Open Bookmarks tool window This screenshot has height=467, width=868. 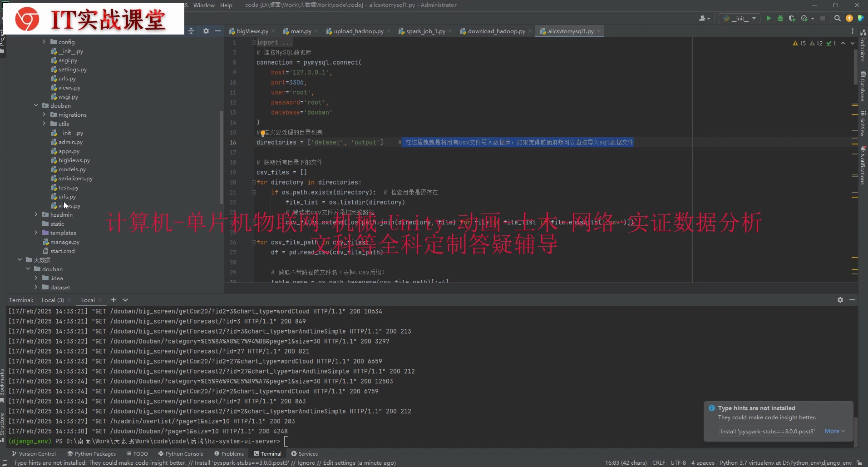(2, 385)
